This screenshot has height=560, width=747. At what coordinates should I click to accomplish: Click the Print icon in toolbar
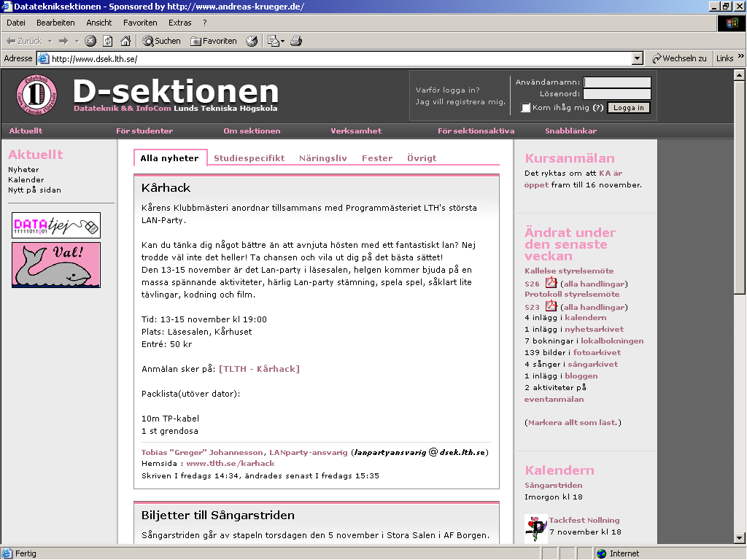pos(296,41)
